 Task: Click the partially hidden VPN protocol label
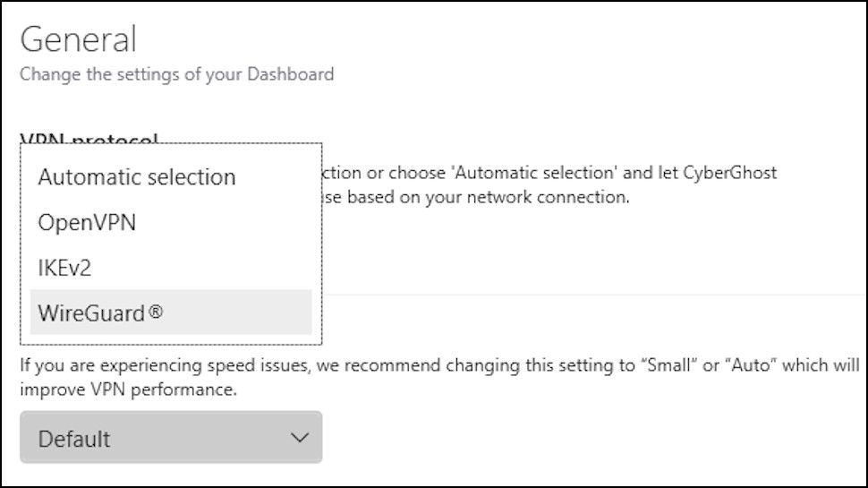[89, 139]
